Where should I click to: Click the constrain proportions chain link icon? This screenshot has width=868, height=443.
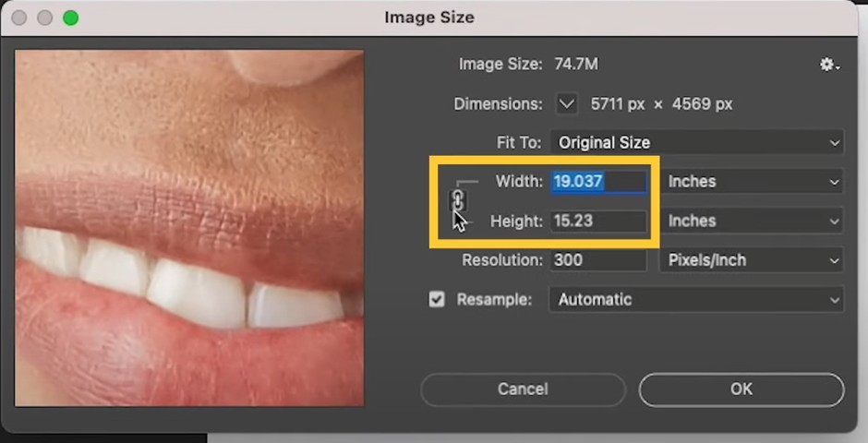point(458,199)
